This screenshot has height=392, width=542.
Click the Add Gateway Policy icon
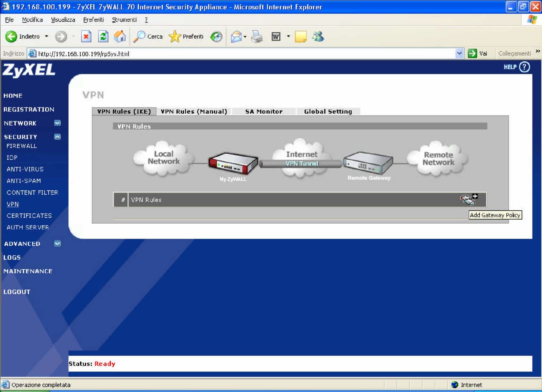click(x=469, y=199)
